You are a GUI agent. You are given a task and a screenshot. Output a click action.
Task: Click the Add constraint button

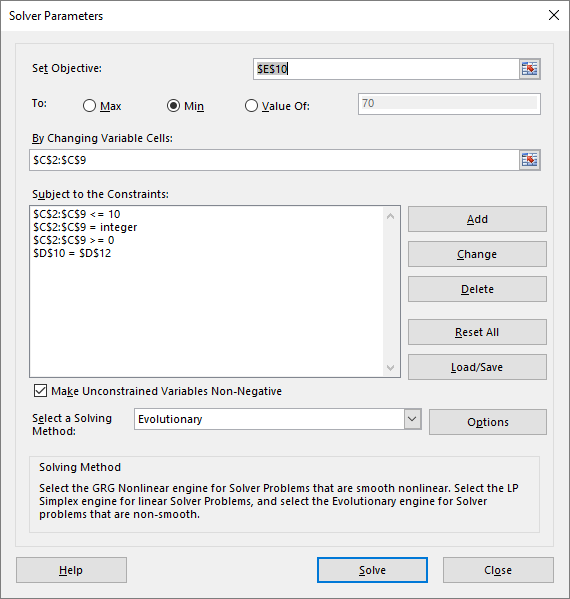pyautogui.click(x=477, y=219)
